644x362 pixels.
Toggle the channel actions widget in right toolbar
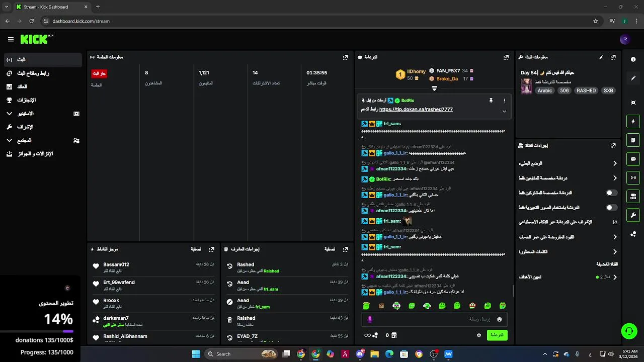(x=633, y=196)
